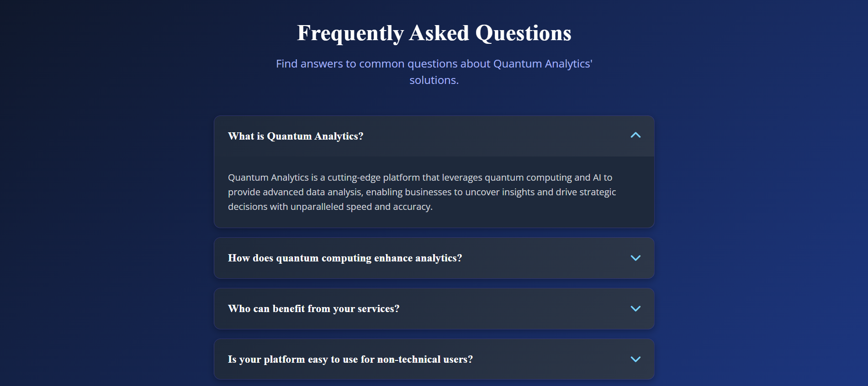
Task: Expand "Who can benefit from your services?"
Action: pyautogui.click(x=313, y=308)
